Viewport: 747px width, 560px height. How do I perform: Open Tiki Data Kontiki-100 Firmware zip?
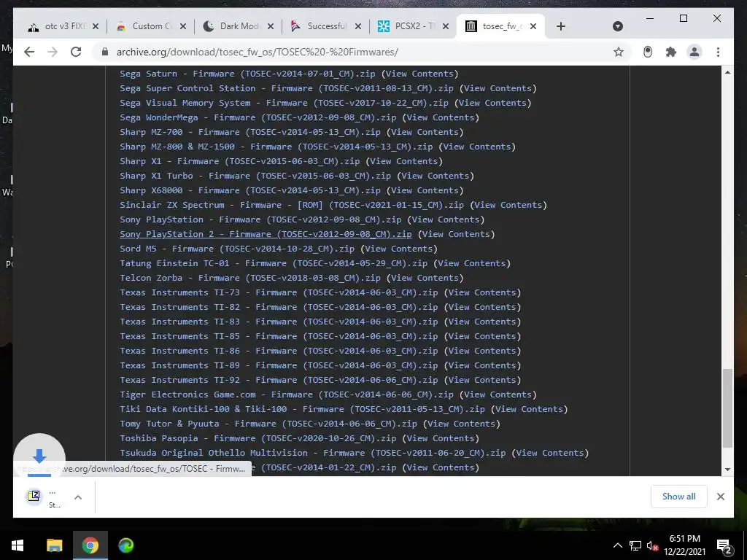click(302, 409)
